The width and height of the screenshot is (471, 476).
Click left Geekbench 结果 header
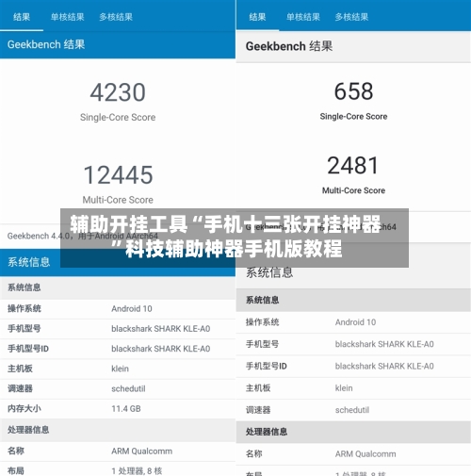coord(46,44)
